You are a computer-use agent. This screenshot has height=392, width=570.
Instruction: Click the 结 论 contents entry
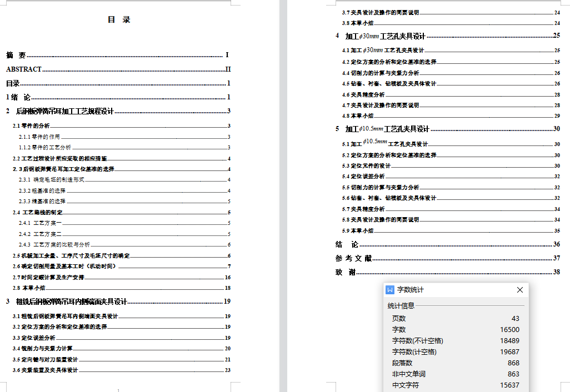tap(447, 244)
